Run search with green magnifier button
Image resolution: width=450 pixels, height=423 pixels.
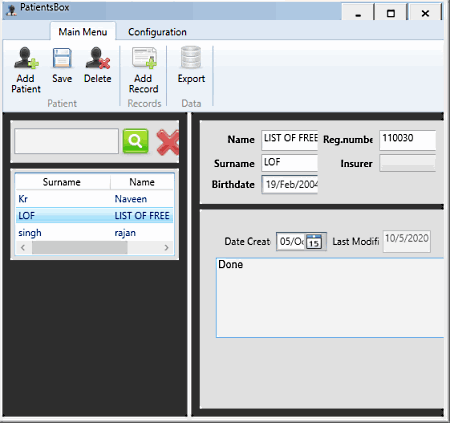[135, 141]
